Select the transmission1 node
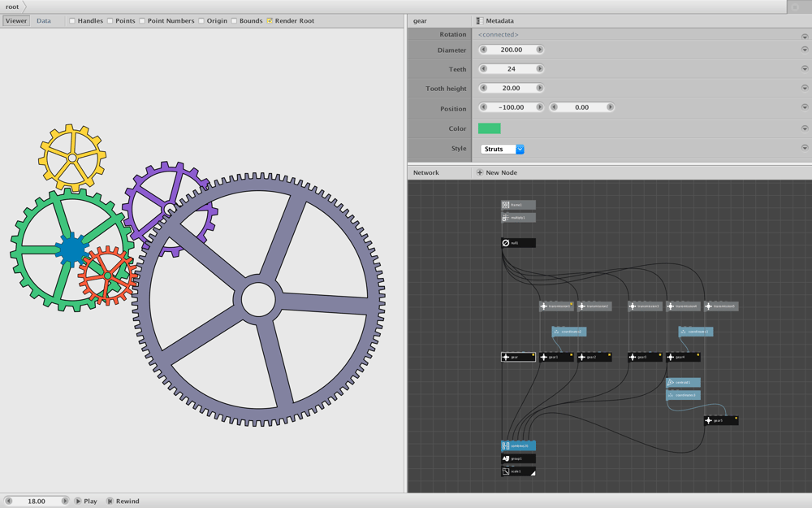 pyautogui.click(x=557, y=306)
